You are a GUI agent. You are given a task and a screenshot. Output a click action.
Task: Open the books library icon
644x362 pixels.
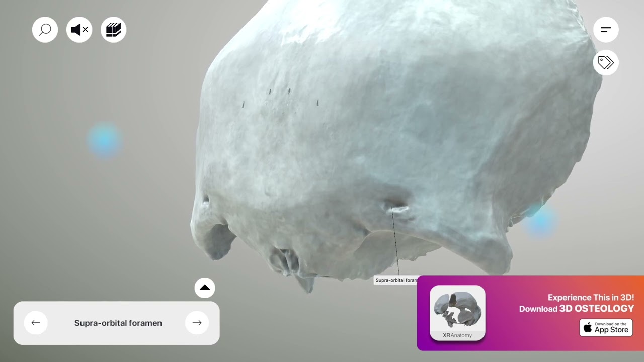tap(114, 30)
